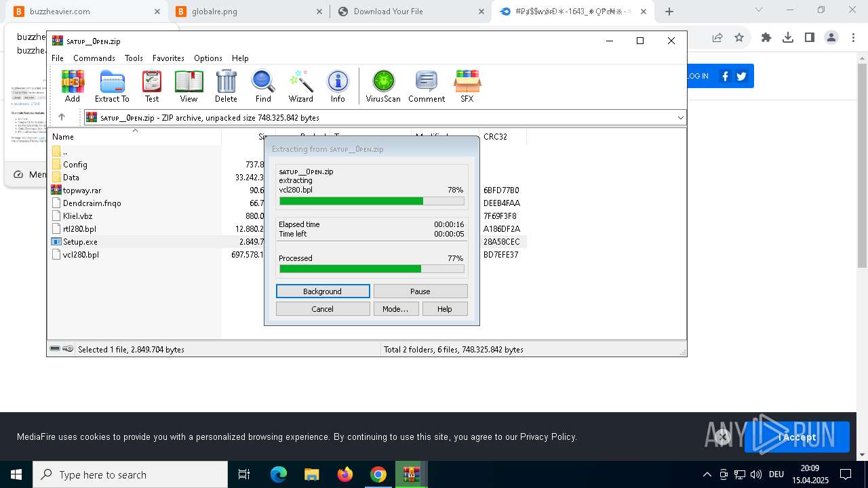Click the Delete trash can icon
This screenshot has height=488, width=868.
tap(226, 86)
